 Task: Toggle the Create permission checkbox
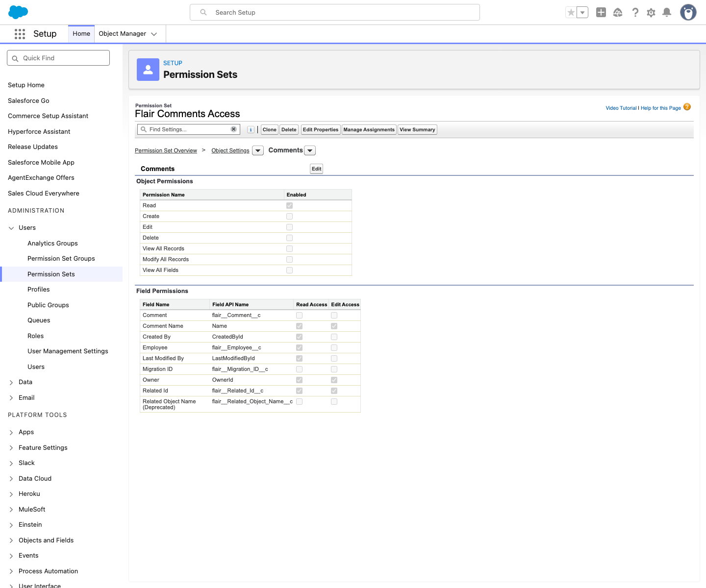click(x=290, y=217)
